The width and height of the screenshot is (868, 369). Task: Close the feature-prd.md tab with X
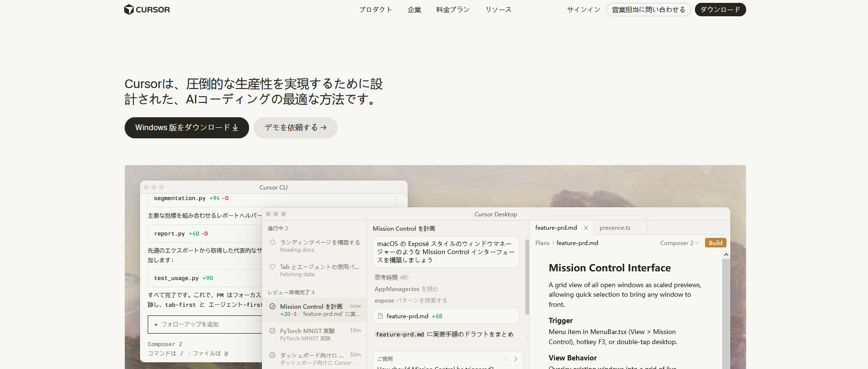[x=586, y=228]
